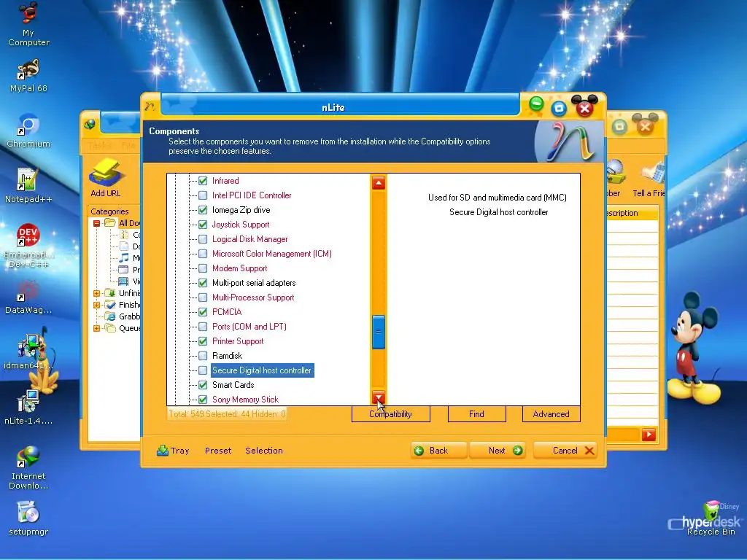Open the Selection menu
The height and width of the screenshot is (560, 747).
(x=264, y=451)
